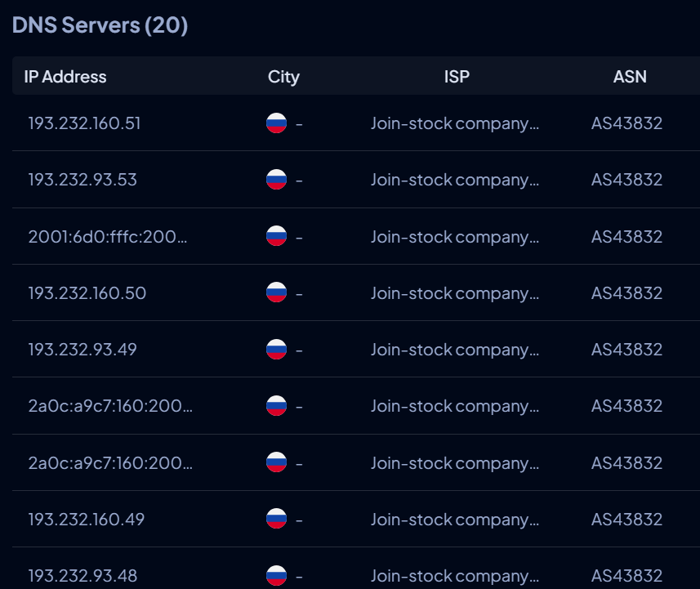Click the IP address 193.232.160.50
This screenshot has width=700, height=589.
pos(87,292)
